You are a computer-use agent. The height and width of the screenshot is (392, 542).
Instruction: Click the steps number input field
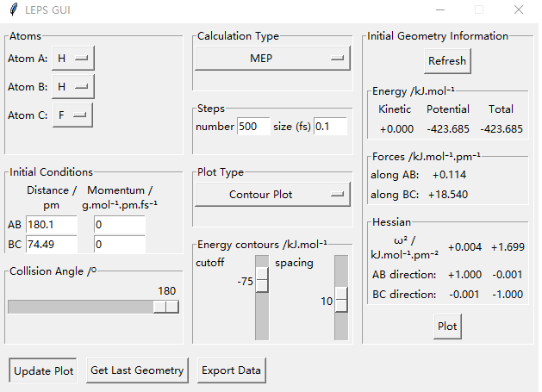[253, 127]
